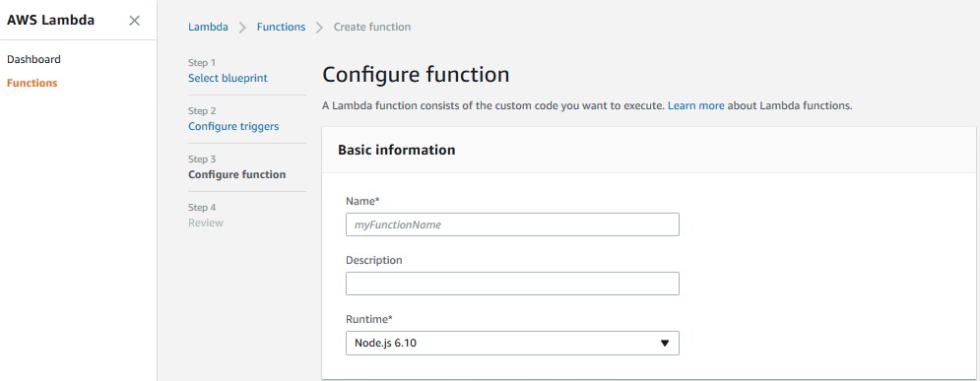Click the Create function breadcrumb text
This screenshot has height=381, width=980.
[372, 27]
